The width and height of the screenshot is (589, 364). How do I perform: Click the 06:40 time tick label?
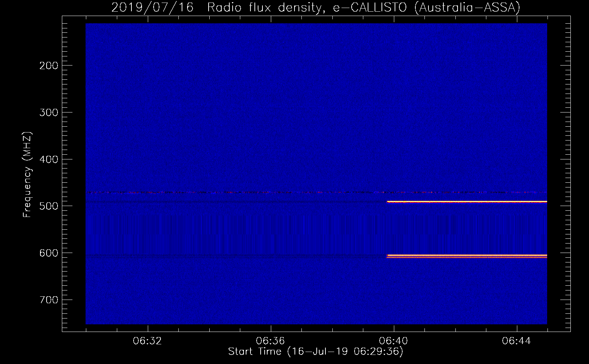point(394,341)
